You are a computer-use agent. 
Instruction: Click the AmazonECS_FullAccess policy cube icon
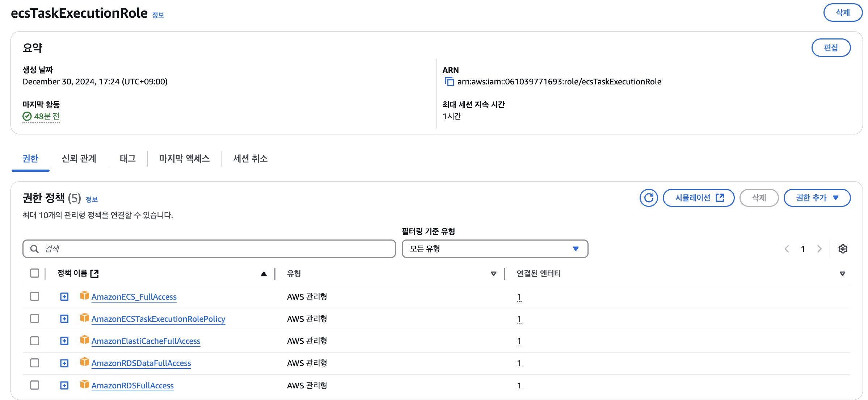click(x=84, y=296)
